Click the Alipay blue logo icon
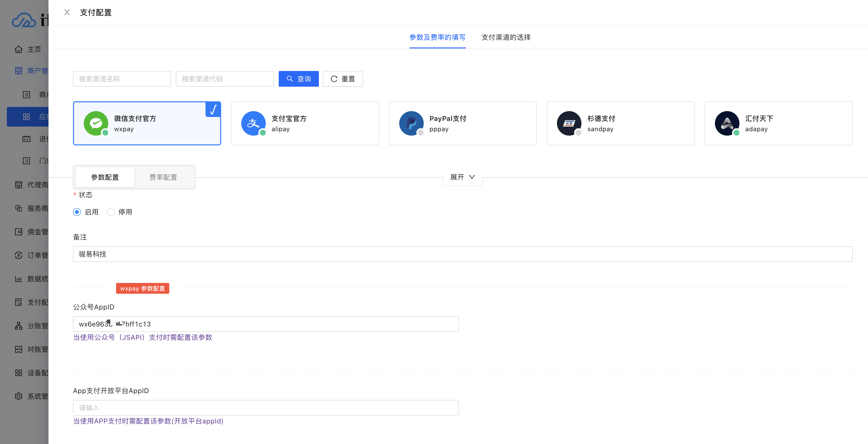Screen dimensions: 868x444 pyautogui.click(x=253, y=123)
